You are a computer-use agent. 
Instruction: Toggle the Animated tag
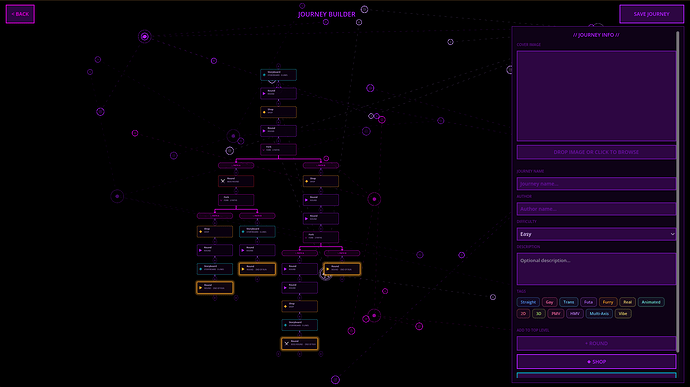[651, 302]
